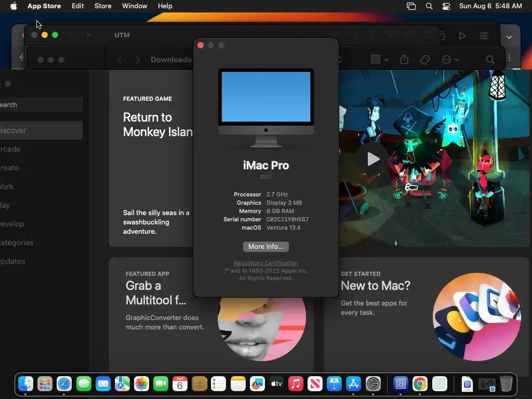This screenshot has width=532, height=399.
Task: Launch Keynote from the Dock
Action: pos(334,384)
